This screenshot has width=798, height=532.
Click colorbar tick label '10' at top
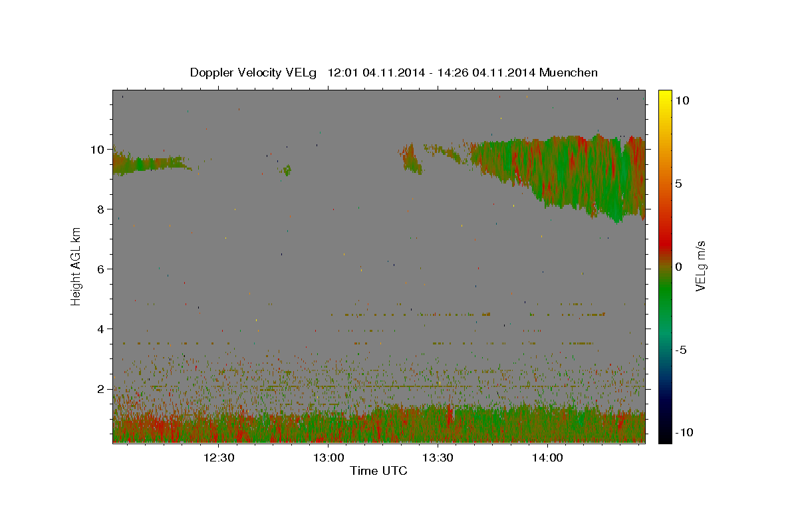[x=682, y=100]
